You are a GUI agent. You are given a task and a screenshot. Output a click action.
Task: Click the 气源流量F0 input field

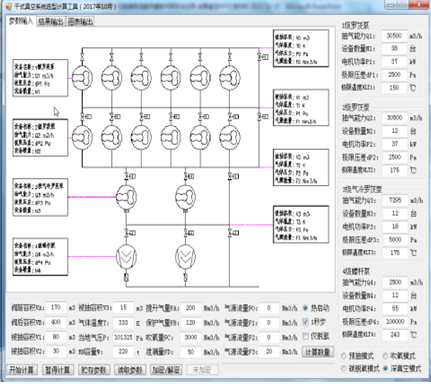[x=269, y=308]
